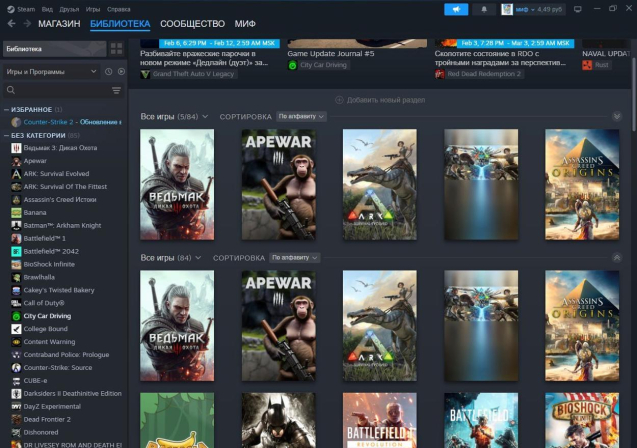Image resolution: width=637 pixels, height=448 pixels.
Task: Open the account balance profile button
Action: pyautogui.click(x=529, y=9)
